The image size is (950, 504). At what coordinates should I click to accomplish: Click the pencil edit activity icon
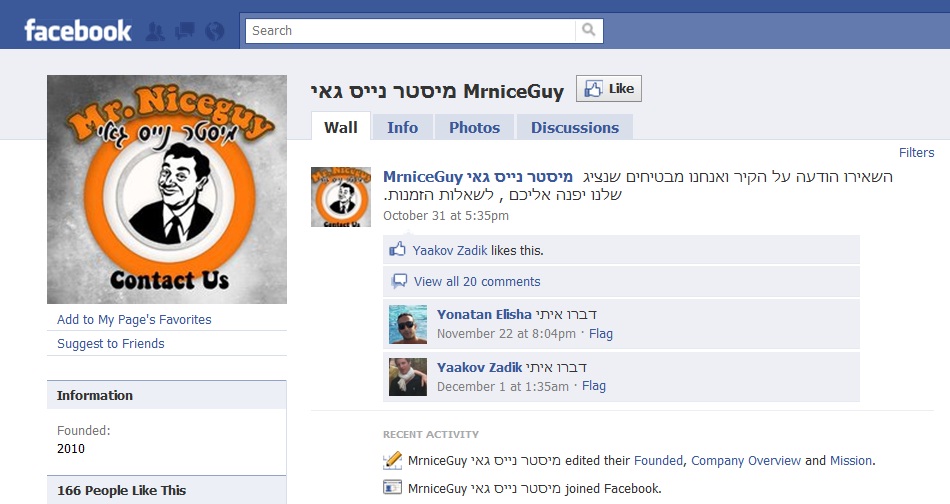393,460
